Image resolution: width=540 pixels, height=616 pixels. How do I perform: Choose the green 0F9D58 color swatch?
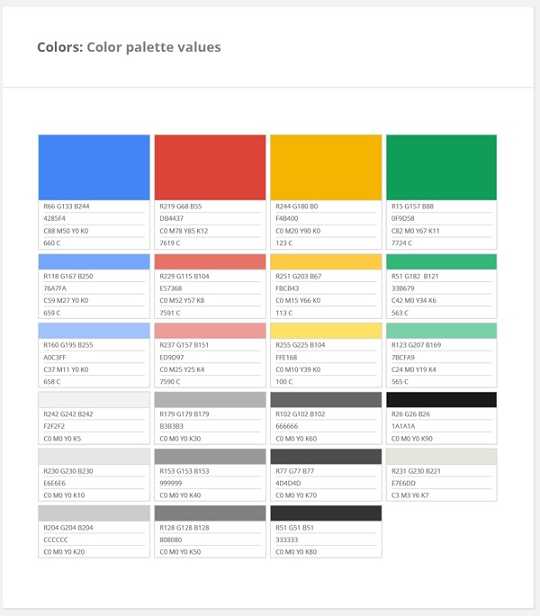(441, 167)
